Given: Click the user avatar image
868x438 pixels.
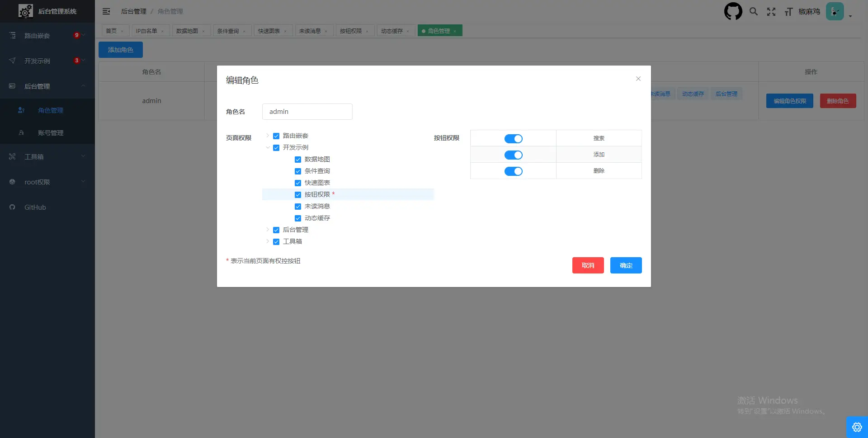Looking at the screenshot, I should pyautogui.click(x=835, y=11).
